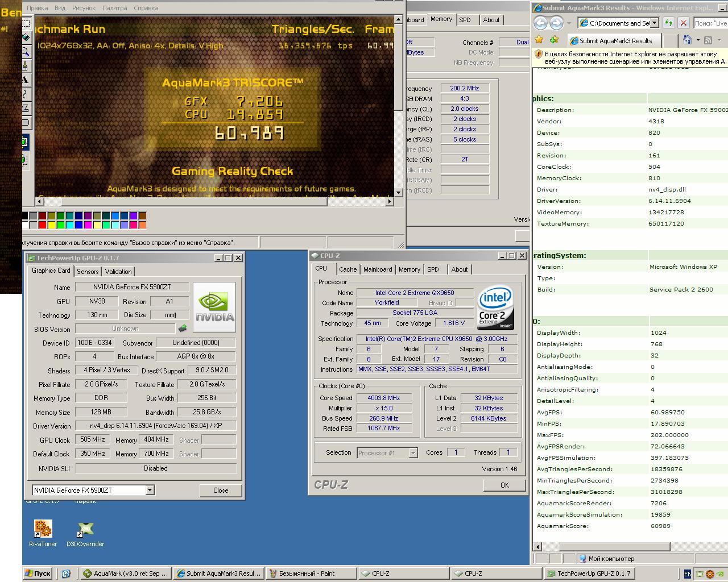This screenshot has width=728, height=582.
Task: Pick the black color swatch in Paint palette
Action: click(x=24, y=216)
